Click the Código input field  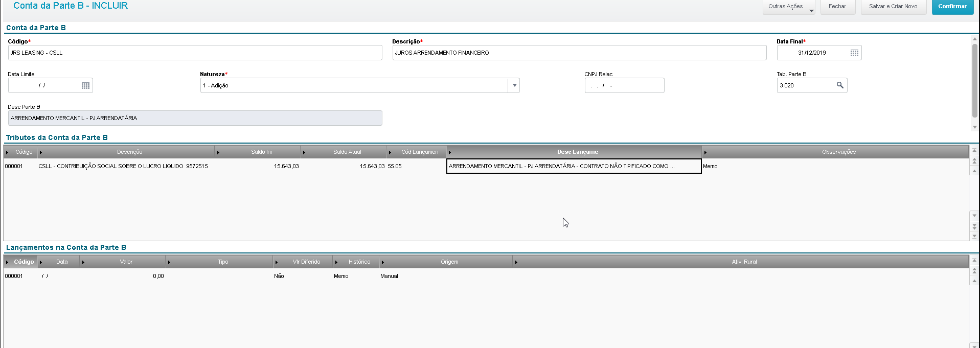click(x=195, y=53)
